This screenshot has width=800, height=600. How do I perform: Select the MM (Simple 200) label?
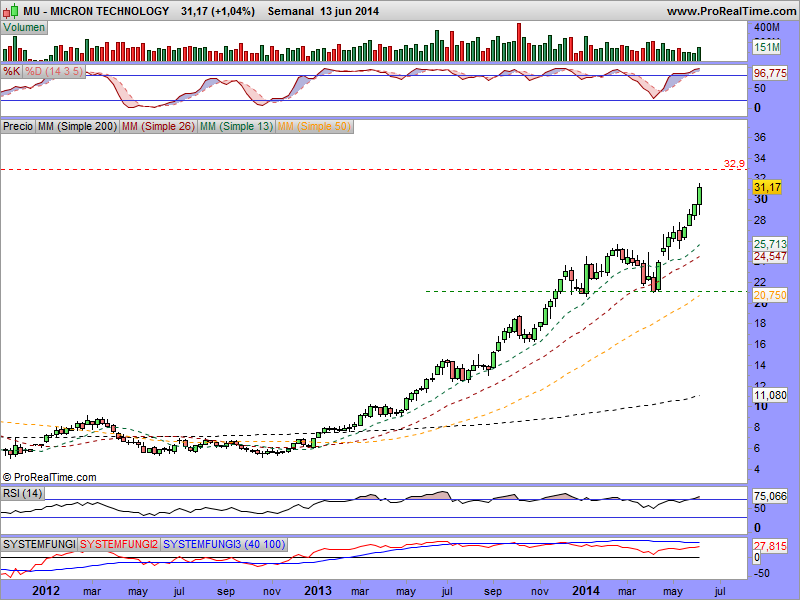coord(78,126)
